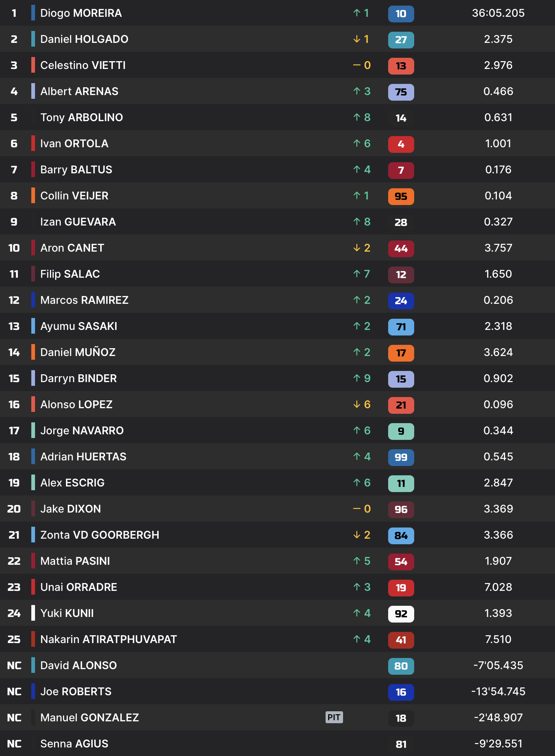555x756 pixels.
Task: Select rider name Nakarin Atiratphuvapat
Action: coord(108,639)
